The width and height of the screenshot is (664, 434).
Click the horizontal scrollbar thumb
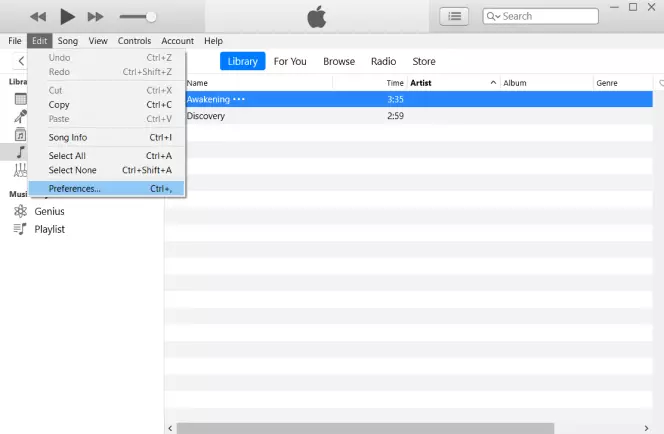coord(365,428)
